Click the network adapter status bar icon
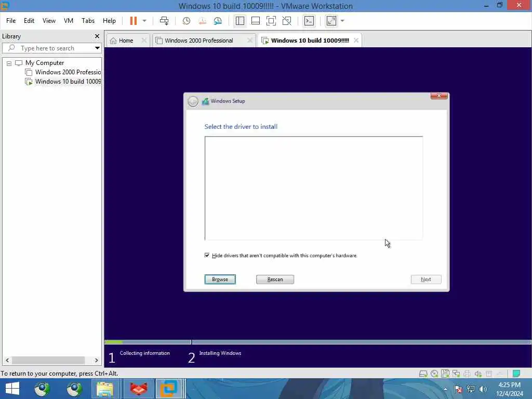Screen dimensions: 532x399 [x=456, y=374]
